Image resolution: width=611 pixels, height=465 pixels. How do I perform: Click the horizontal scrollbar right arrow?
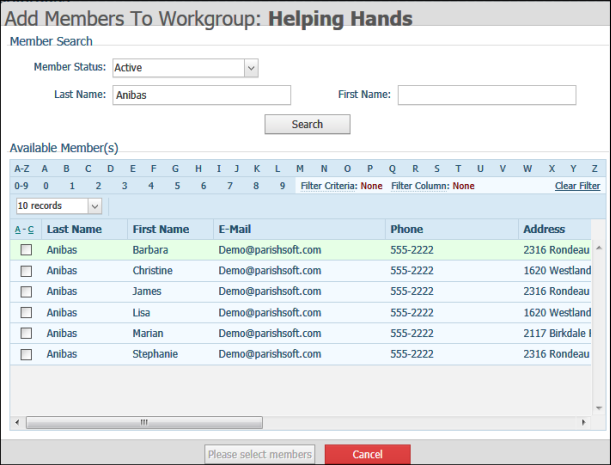583,422
